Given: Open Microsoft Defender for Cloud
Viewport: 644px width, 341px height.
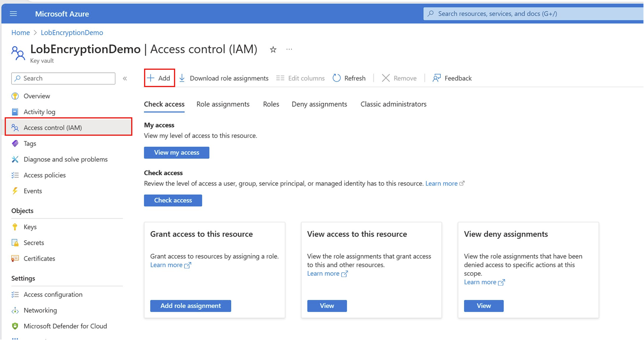Looking at the screenshot, I should [65, 326].
